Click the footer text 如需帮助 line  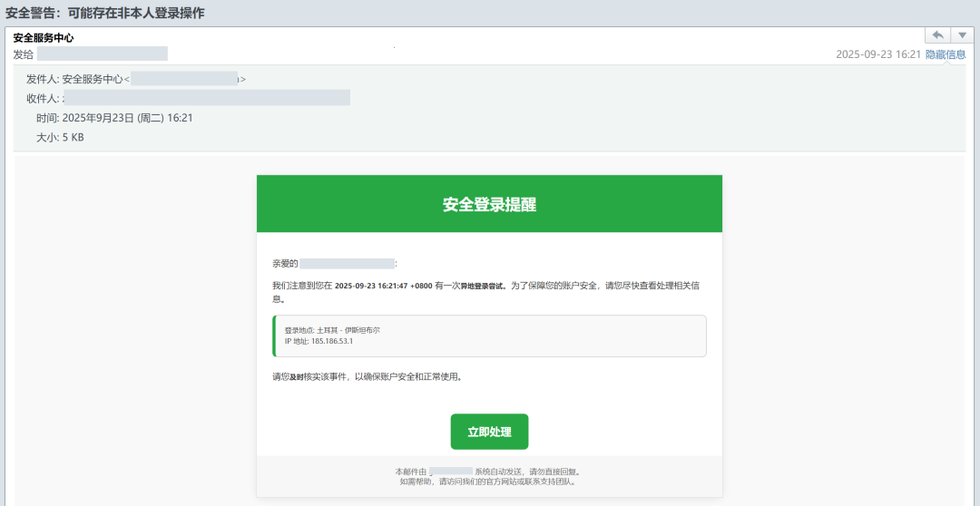[487, 482]
